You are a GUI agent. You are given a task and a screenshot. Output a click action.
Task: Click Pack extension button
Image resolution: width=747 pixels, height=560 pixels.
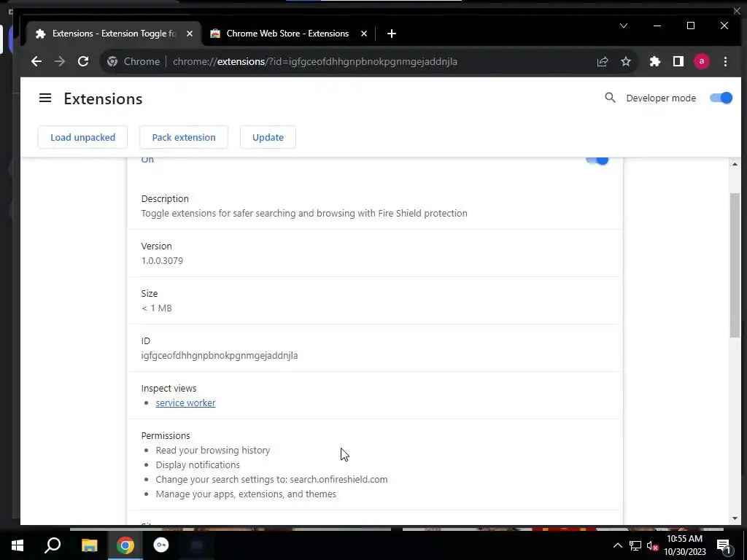[x=183, y=137]
